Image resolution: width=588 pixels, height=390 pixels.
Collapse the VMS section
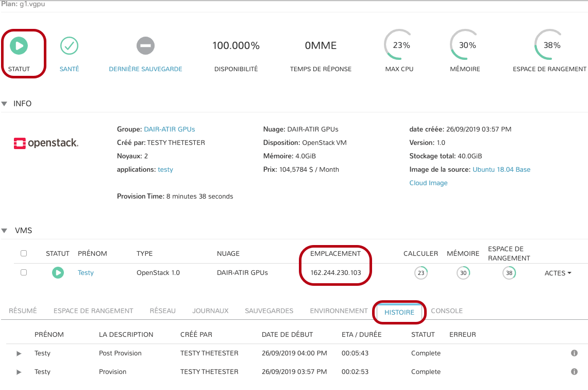click(x=5, y=231)
